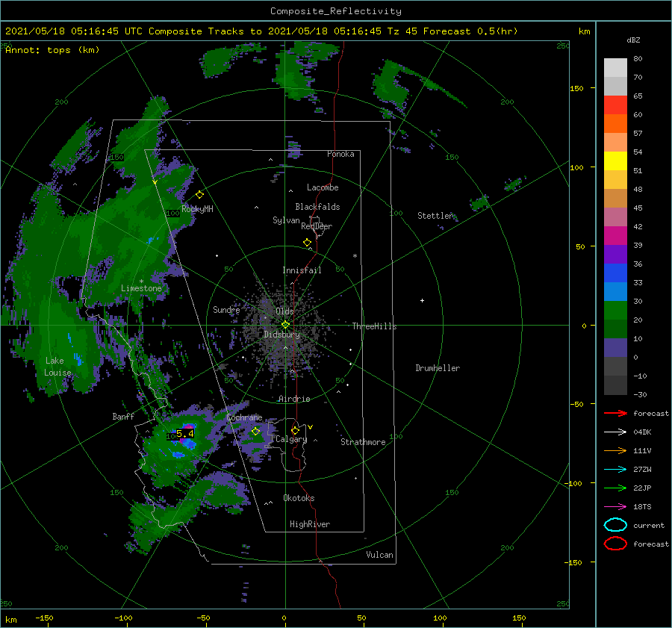Click the Cochrane label
This screenshot has height=628, width=672.
point(244,417)
